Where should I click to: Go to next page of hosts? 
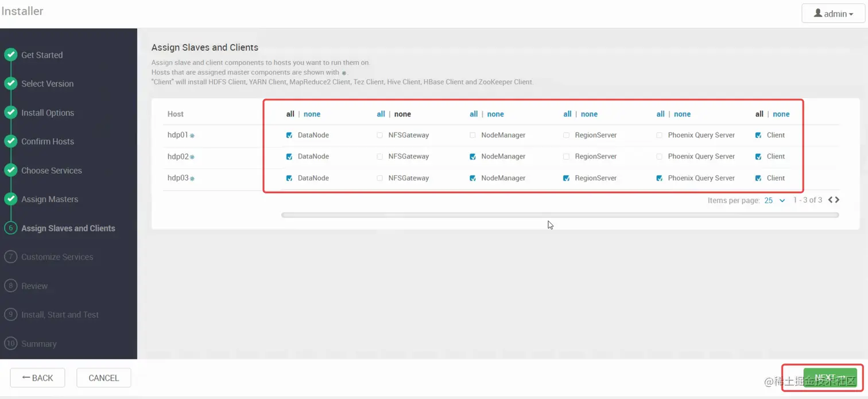pyautogui.click(x=837, y=200)
